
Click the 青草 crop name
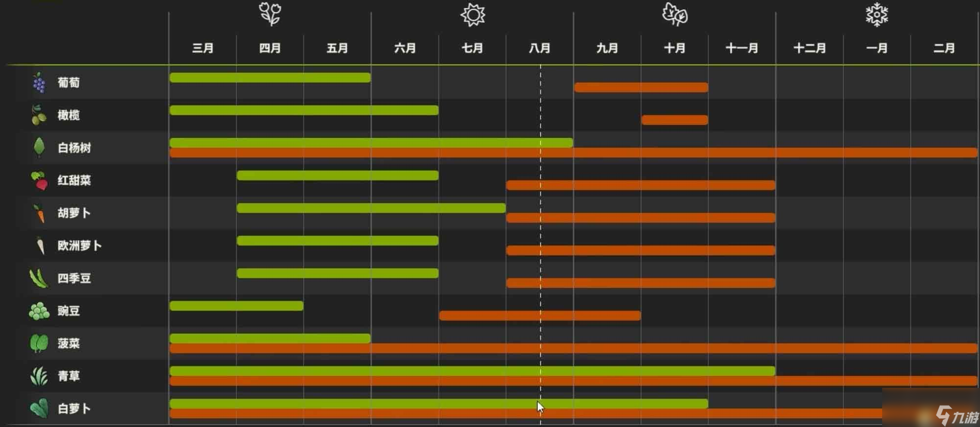pos(69,376)
